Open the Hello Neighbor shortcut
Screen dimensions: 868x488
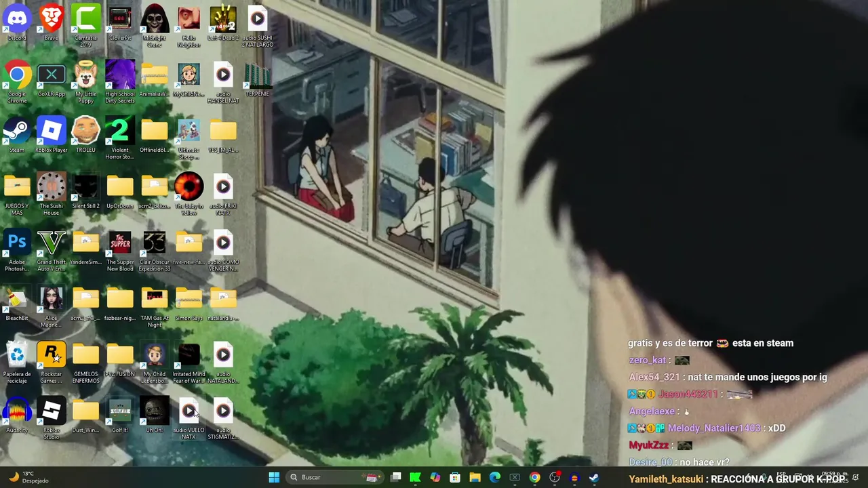[x=189, y=26]
